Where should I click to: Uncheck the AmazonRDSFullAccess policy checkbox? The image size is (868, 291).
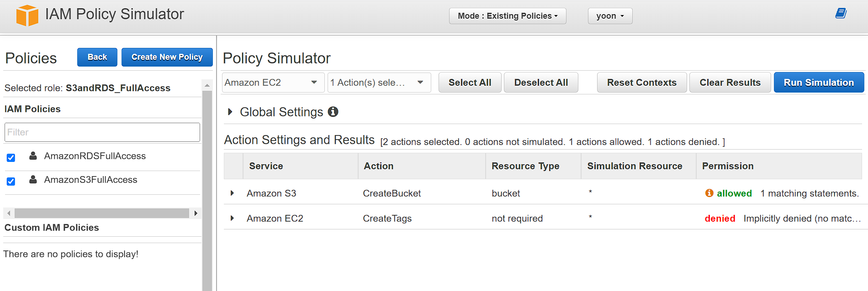pos(11,158)
